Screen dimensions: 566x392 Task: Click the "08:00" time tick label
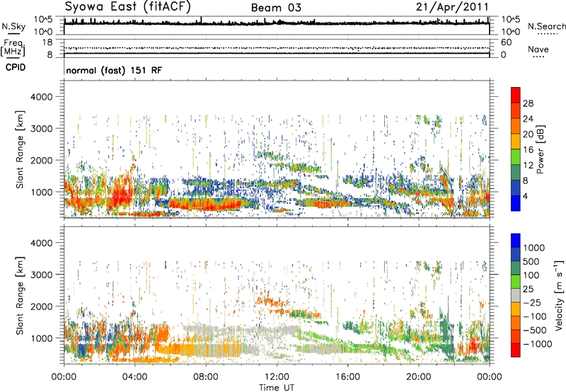(x=206, y=377)
